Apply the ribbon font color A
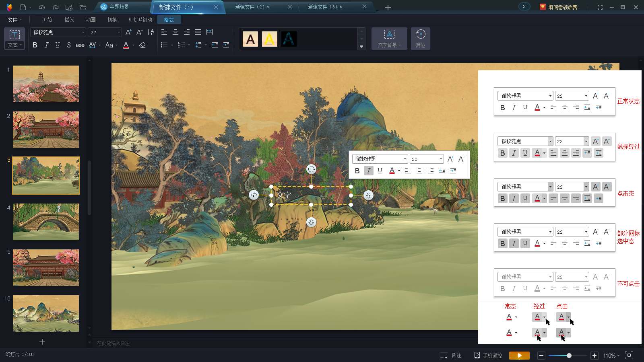 [x=126, y=45]
